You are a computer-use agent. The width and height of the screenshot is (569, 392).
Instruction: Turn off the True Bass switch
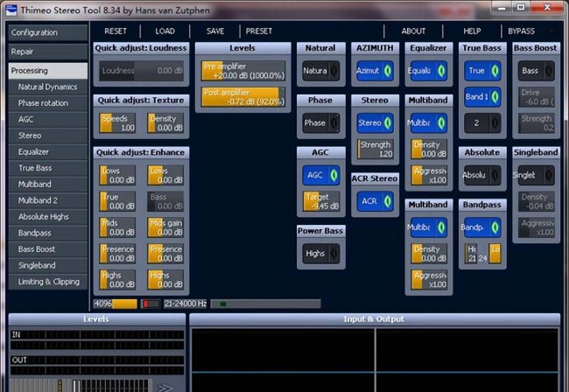482,71
